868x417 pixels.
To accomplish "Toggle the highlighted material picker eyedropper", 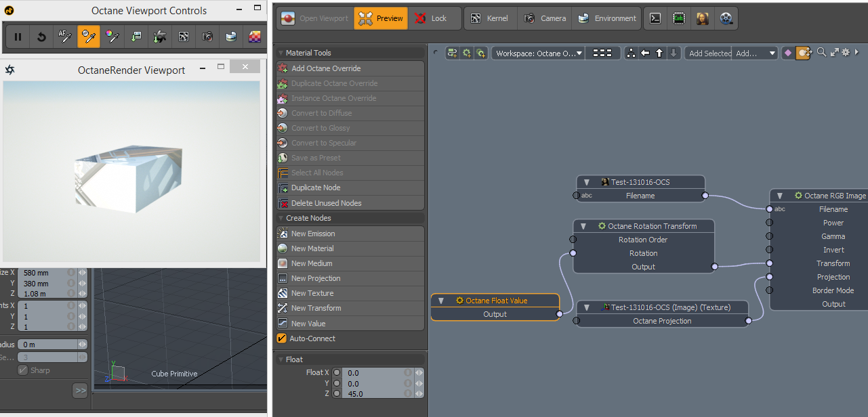I will (89, 37).
